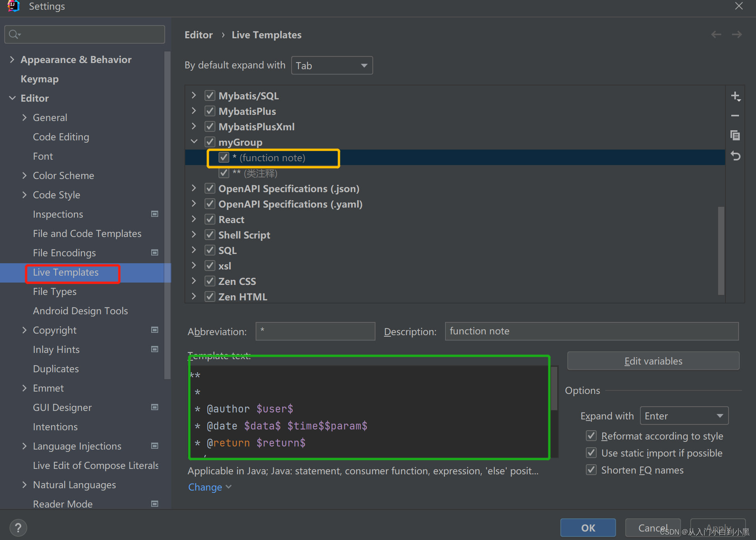The height and width of the screenshot is (540, 756).
Task: Select Live Templates in sidebar
Action: point(66,272)
